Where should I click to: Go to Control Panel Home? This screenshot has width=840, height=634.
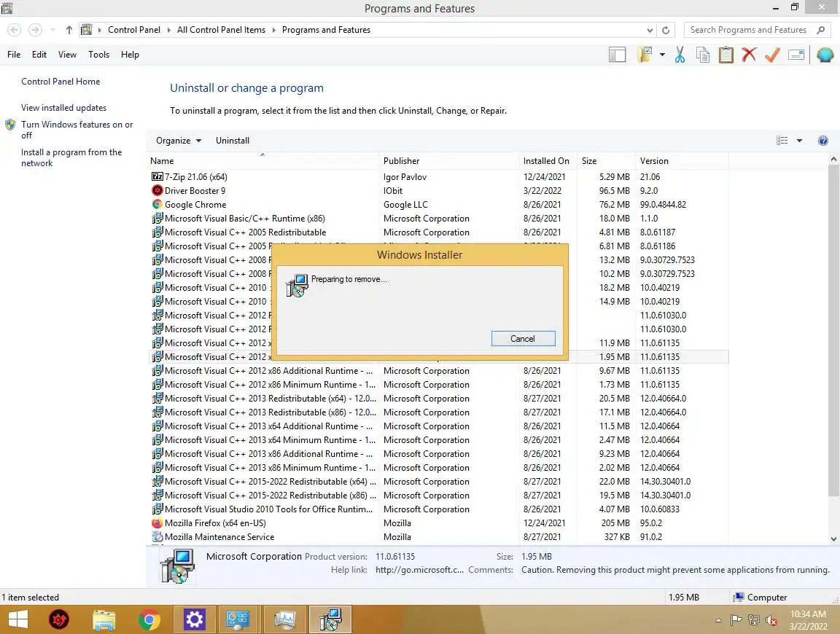(61, 82)
